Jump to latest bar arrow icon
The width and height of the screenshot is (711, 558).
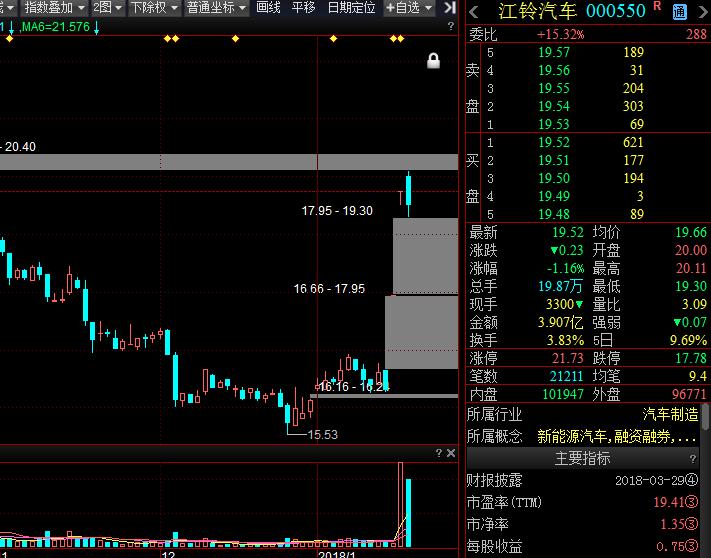pyautogui.click(x=449, y=8)
